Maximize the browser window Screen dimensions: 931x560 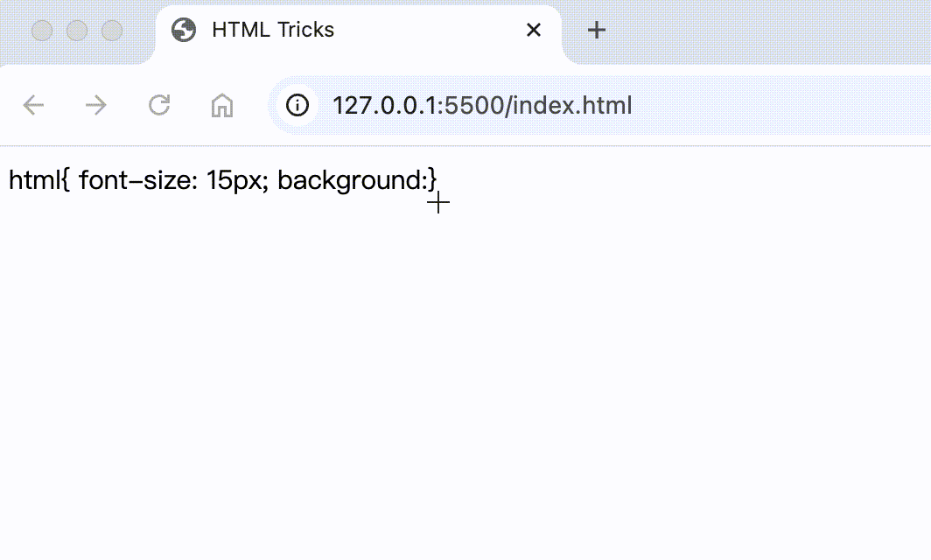tap(112, 31)
